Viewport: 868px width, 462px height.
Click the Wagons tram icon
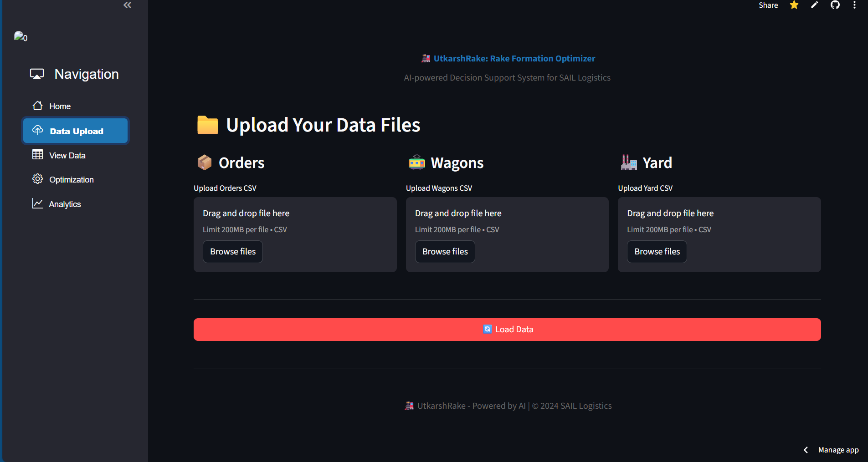click(x=416, y=162)
